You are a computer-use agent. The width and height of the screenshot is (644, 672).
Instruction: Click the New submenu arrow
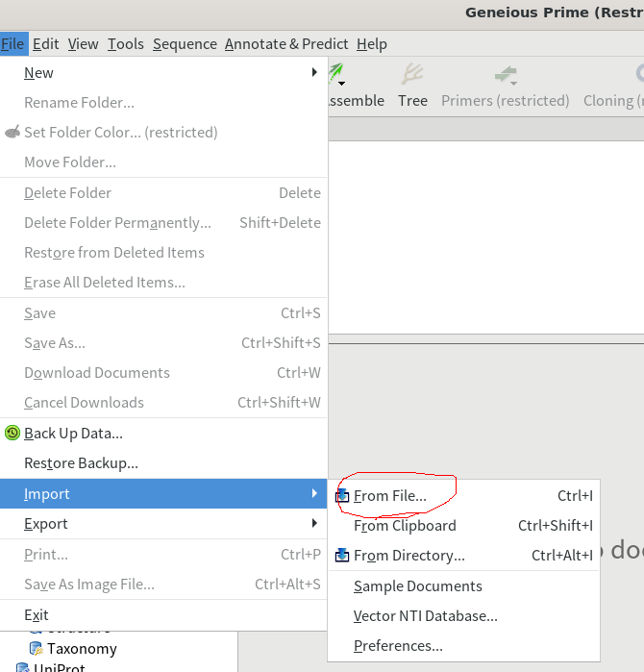pyautogui.click(x=314, y=72)
